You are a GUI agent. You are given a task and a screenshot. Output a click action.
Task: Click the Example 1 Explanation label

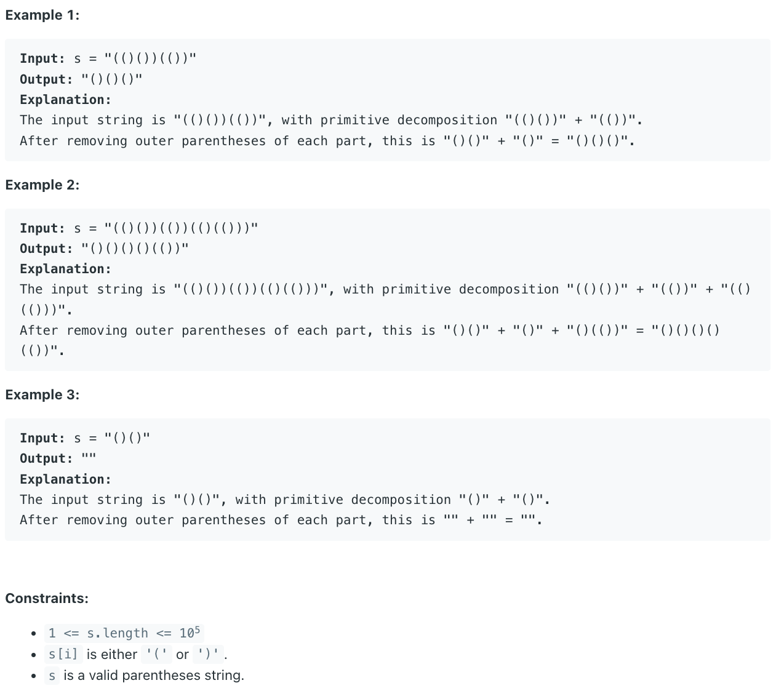[66, 100]
